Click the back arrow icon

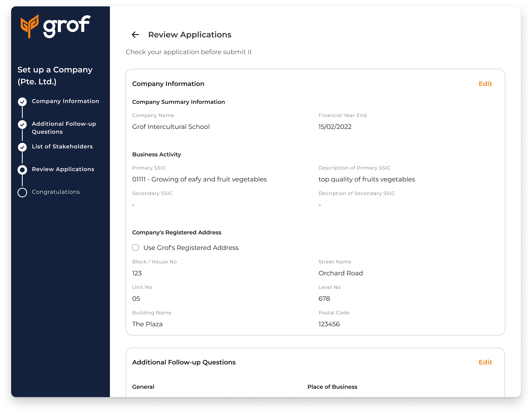point(135,35)
